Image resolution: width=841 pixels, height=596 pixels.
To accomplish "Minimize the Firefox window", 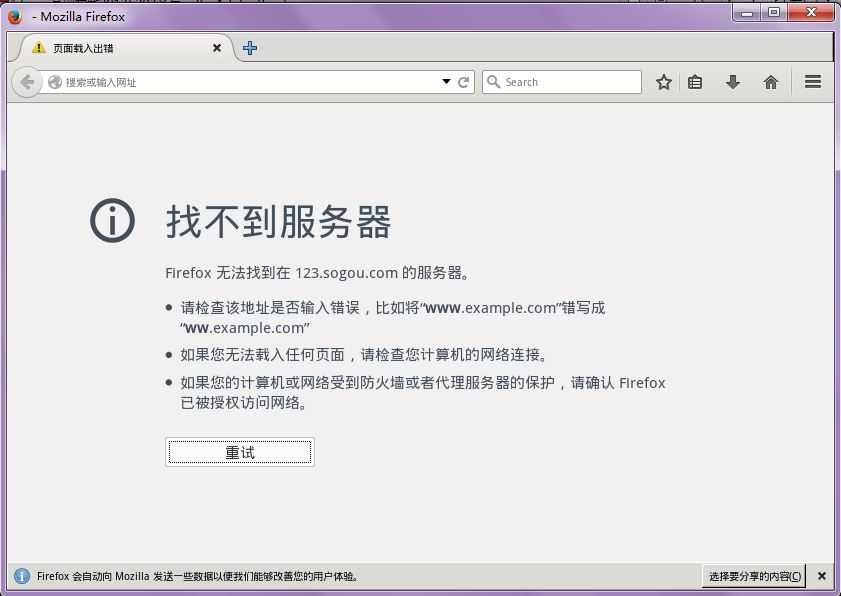I will tap(747, 12).
